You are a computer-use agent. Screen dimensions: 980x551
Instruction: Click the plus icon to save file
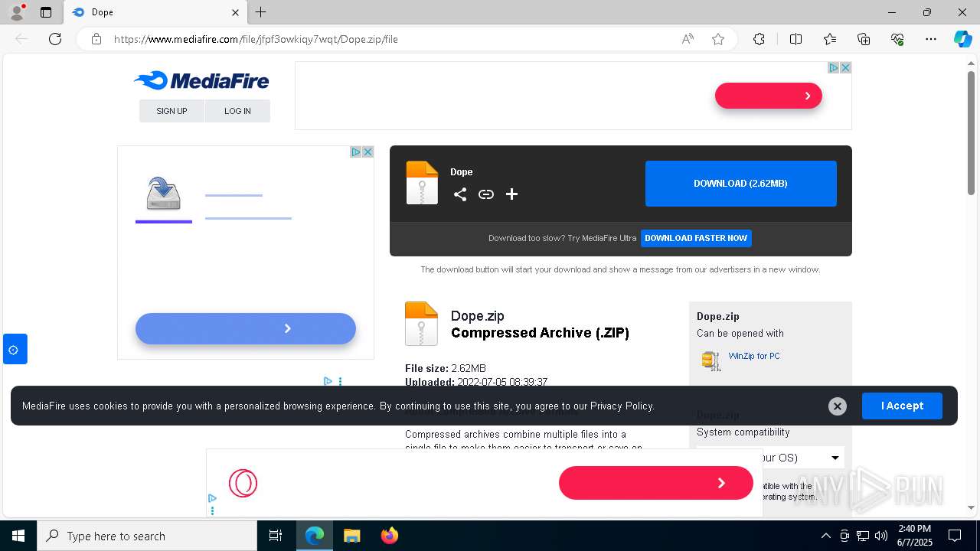pyautogui.click(x=512, y=194)
